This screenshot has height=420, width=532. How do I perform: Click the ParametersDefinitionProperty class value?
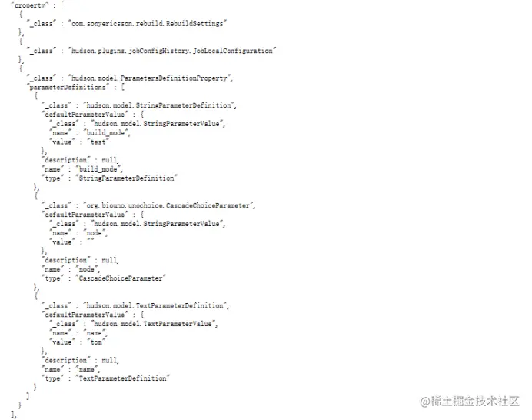149,78
